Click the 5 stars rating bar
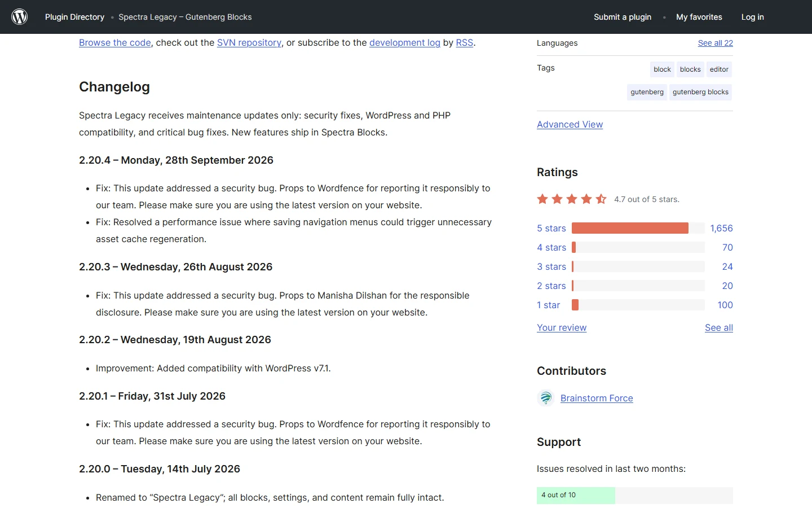This screenshot has height=508, width=812. 638,228
